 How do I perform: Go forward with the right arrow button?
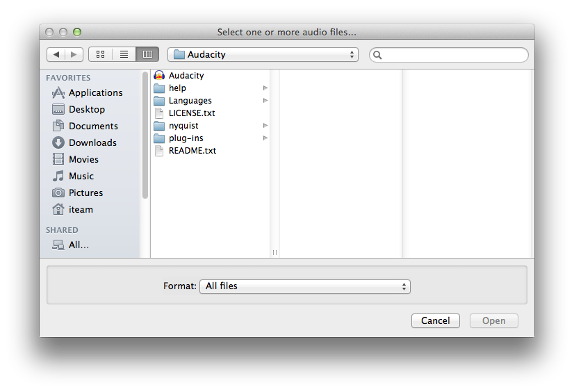tap(74, 54)
